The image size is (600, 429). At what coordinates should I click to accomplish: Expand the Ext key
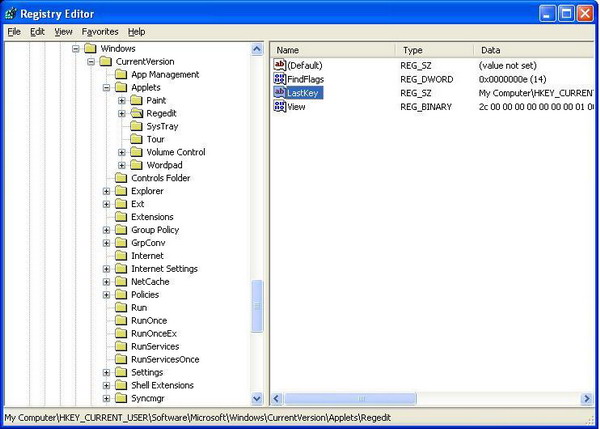(106, 204)
